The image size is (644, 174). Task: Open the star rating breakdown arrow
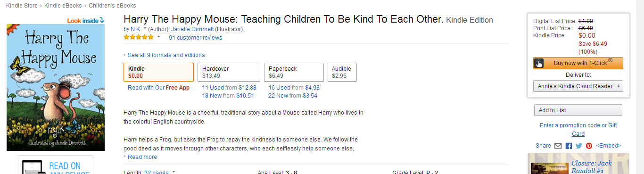(x=159, y=37)
